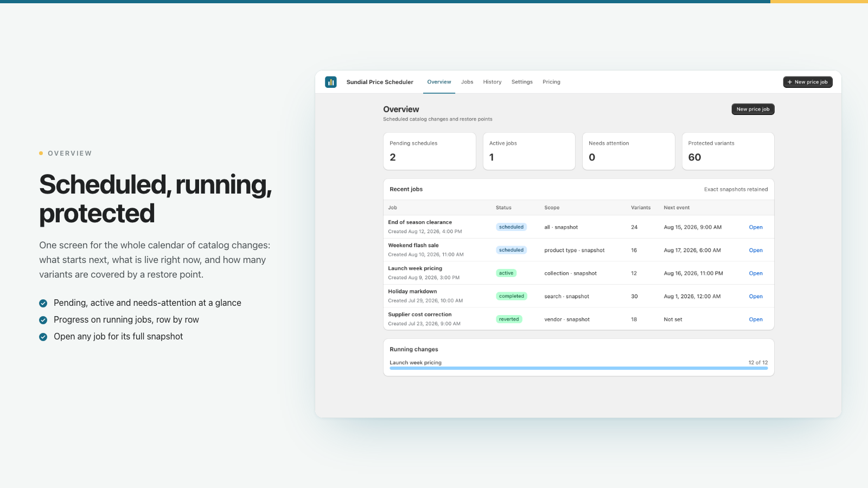Click the scheduled badge for End of season clearance
Image resolution: width=868 pixels, height=488 pixels.
512,227
